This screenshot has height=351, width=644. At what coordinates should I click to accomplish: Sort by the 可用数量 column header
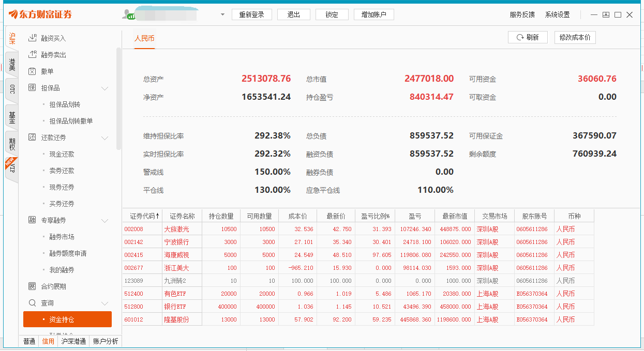[x=259, y=216]
